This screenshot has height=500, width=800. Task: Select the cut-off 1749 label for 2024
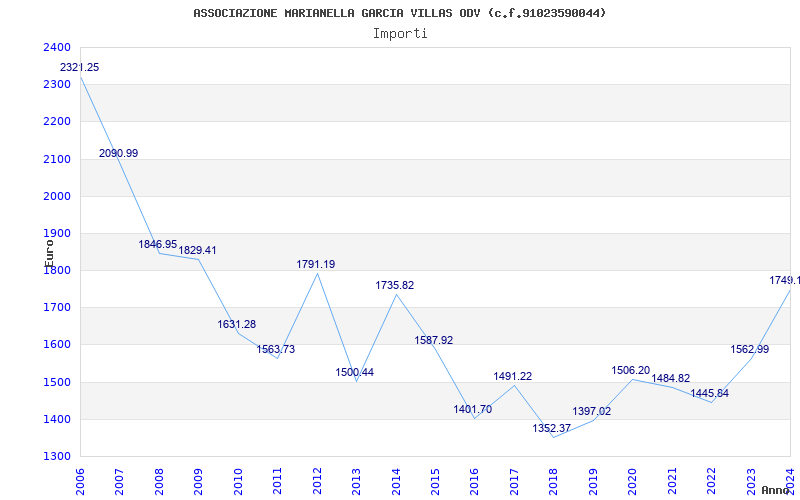click(x=785, y=280)
